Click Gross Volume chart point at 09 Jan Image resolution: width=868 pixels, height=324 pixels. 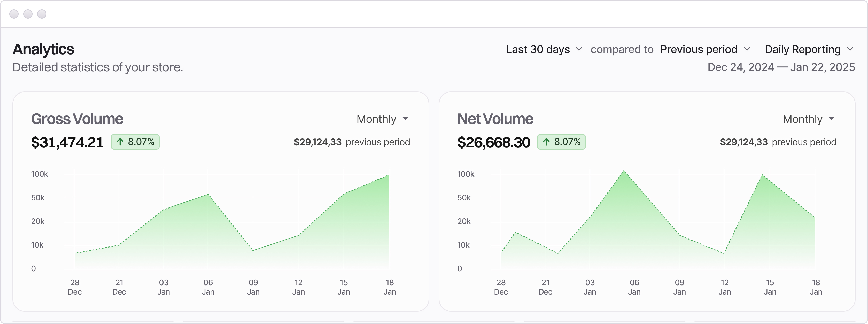click(x=253, y=251)
